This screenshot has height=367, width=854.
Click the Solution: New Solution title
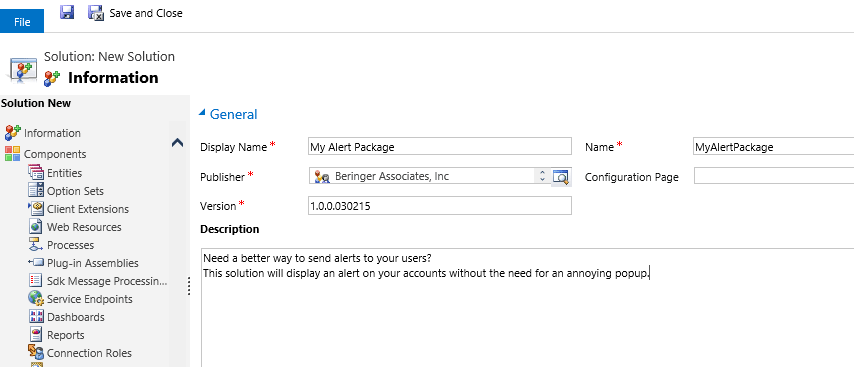(x=109, y=57)
